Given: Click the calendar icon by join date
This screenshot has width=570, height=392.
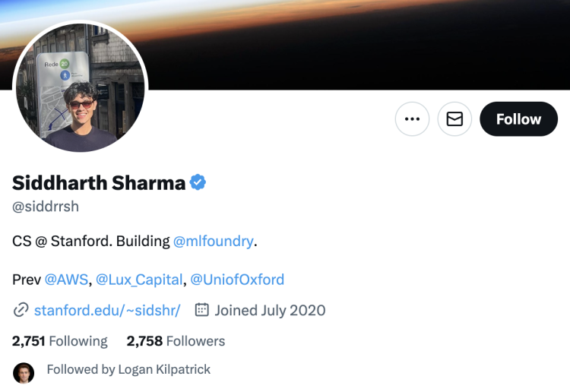Looking at the screenshot, I should (x=202, y=310).
